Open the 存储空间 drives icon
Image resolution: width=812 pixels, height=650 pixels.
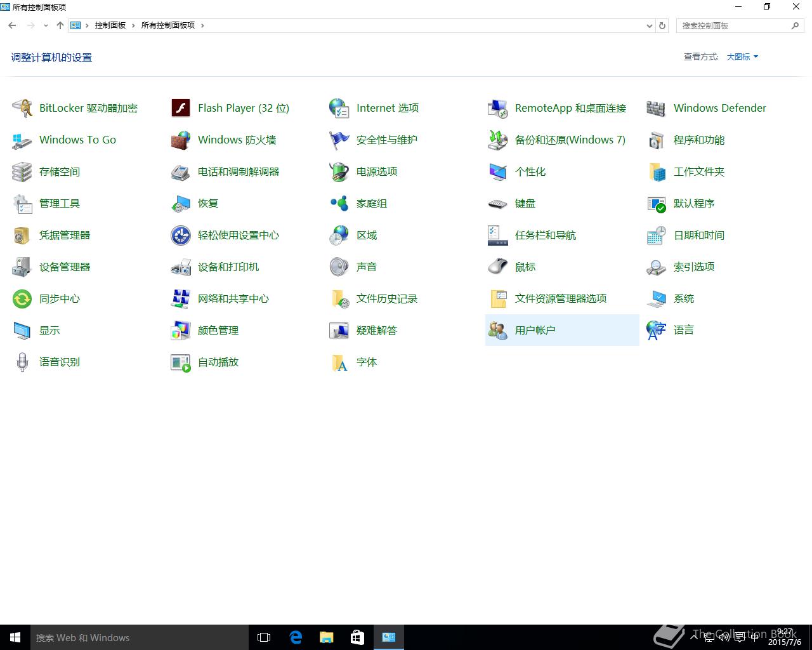click(x=22, y=171)
